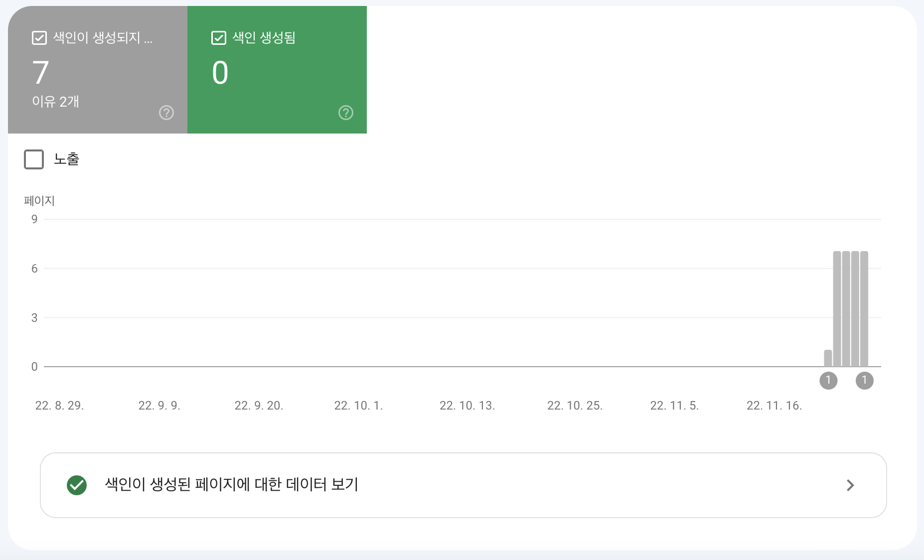Deselect the '색인이 생성되지' card toggle

point(97,70)
